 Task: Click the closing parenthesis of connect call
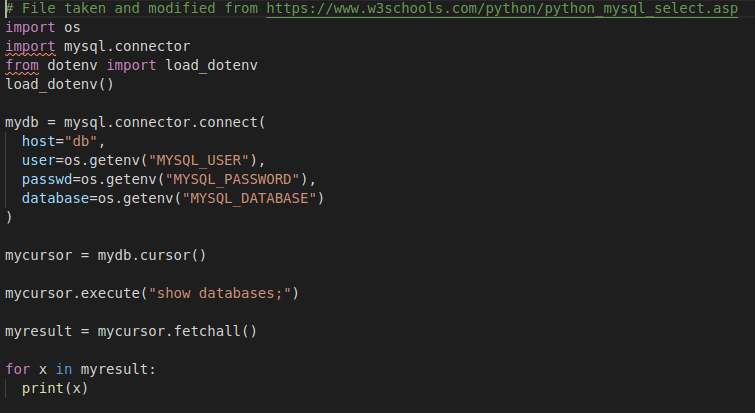click(x=9, y=217)
